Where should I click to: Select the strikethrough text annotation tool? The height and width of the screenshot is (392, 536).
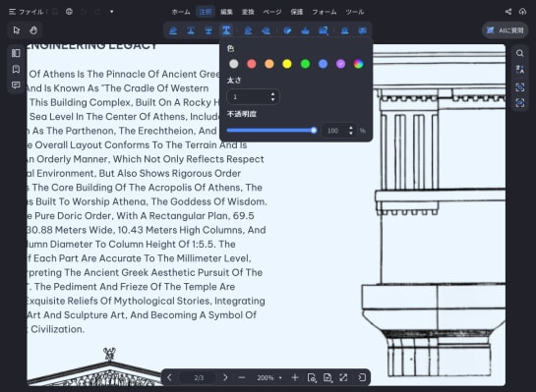pyautogui.click(x=208, y=30)
